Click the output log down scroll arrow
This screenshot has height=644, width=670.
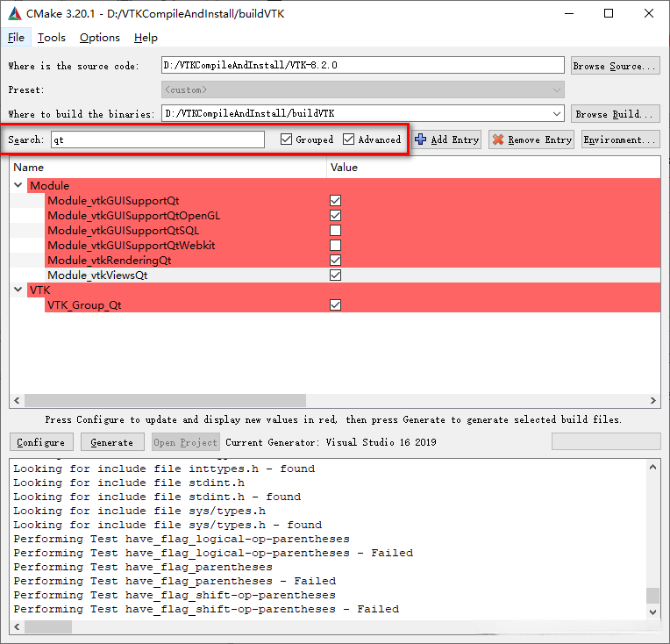652,612
